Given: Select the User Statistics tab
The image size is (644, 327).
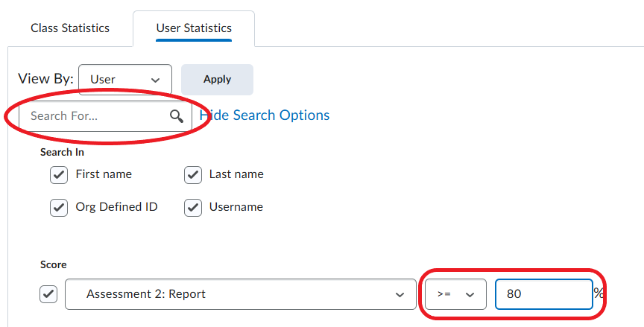Looking at the screenshot, I should (x=194, y=28).
